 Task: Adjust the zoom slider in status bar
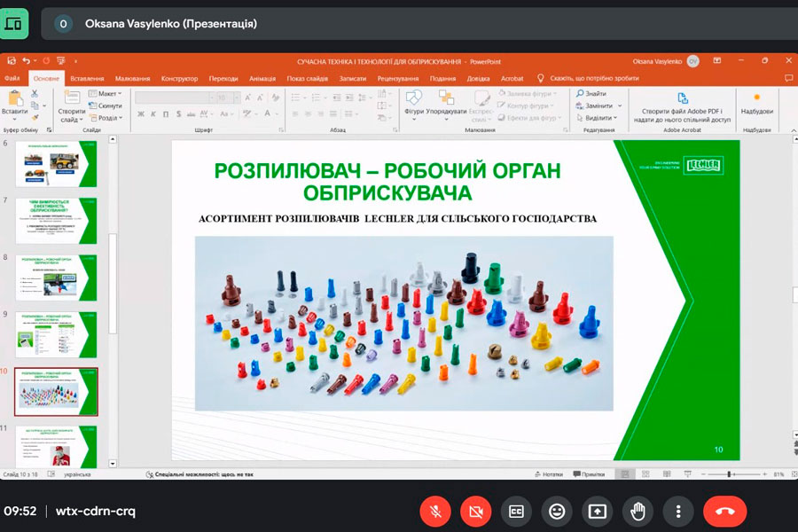point(729,474)
